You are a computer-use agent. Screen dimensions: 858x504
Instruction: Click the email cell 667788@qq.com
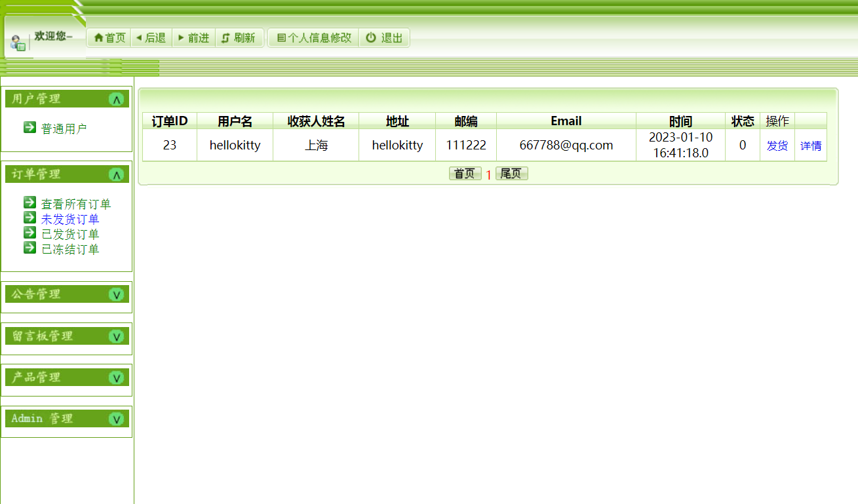[566, 145]
